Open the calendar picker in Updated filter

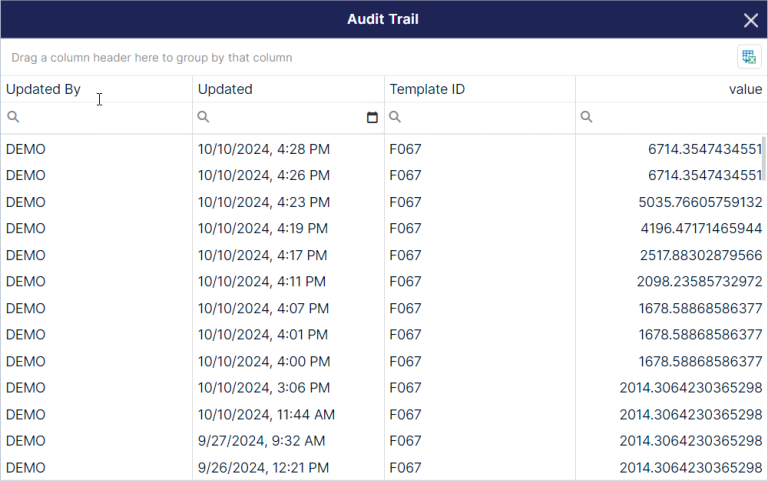pos(372,117)
